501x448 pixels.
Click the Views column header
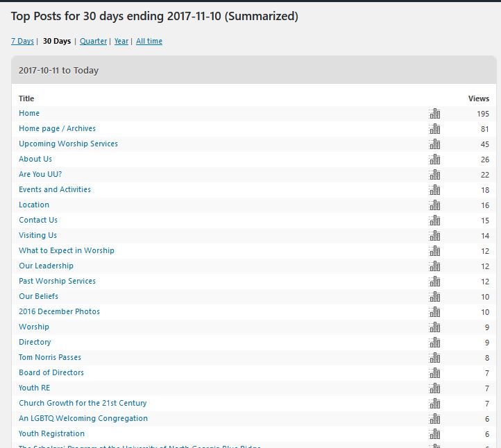click(479, 98)
